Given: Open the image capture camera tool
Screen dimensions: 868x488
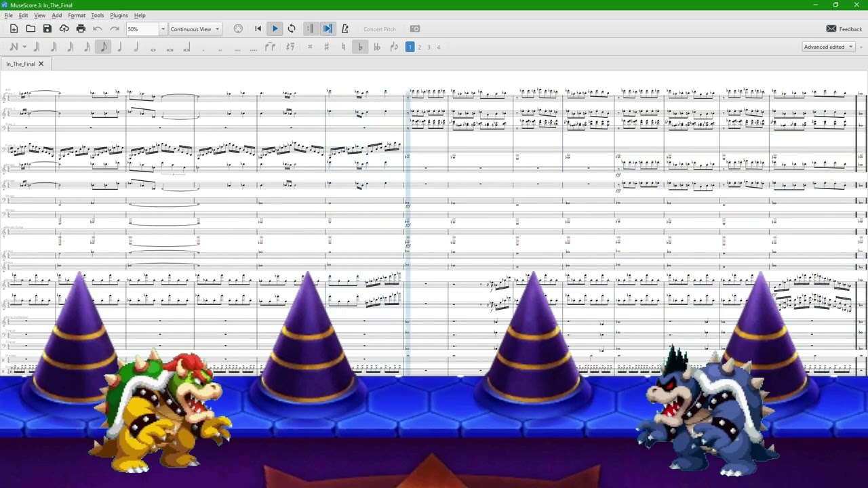Looking at the screenshot, I should pos(415,29).
